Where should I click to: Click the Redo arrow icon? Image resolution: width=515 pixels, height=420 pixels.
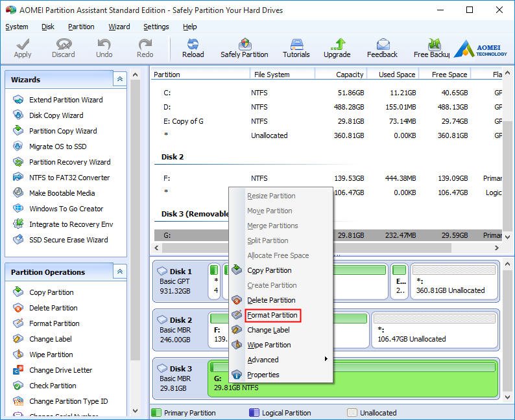pos(145,48)
